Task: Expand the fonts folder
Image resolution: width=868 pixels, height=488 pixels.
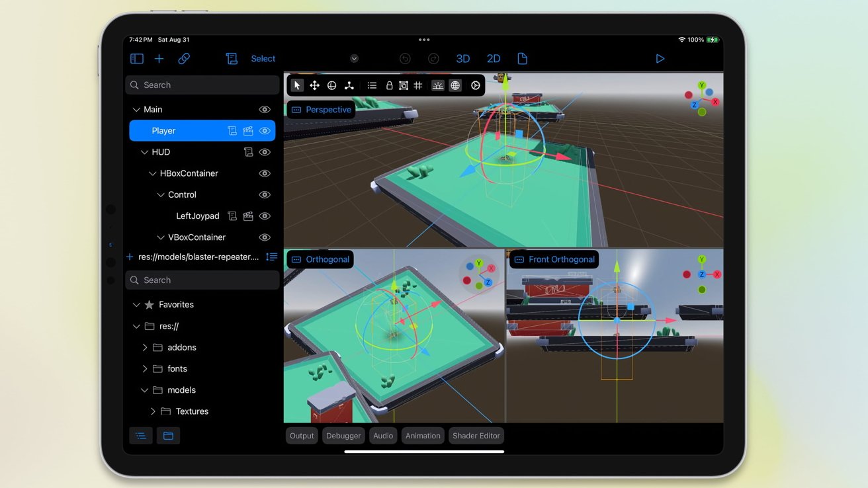Action: click(x=145, y=369)
